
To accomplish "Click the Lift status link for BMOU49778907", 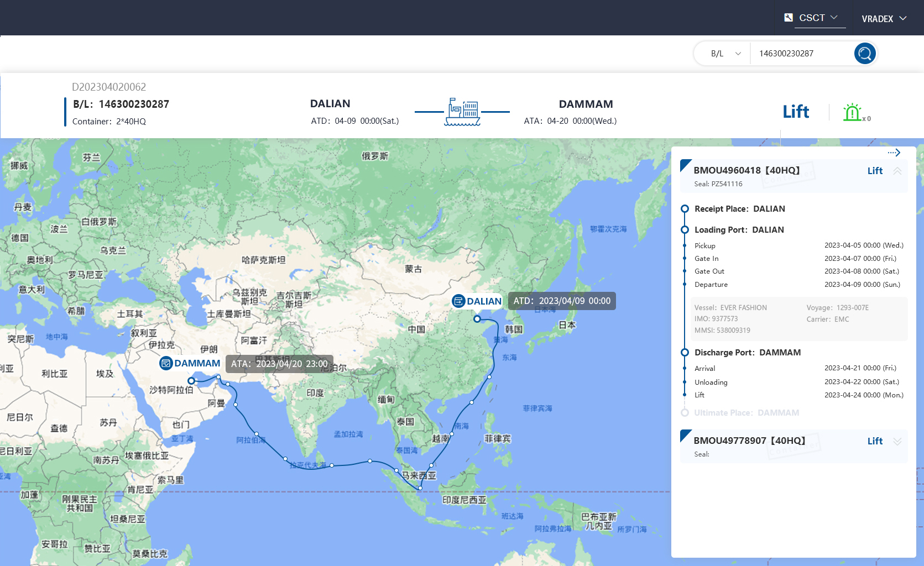I will (875, 441).
